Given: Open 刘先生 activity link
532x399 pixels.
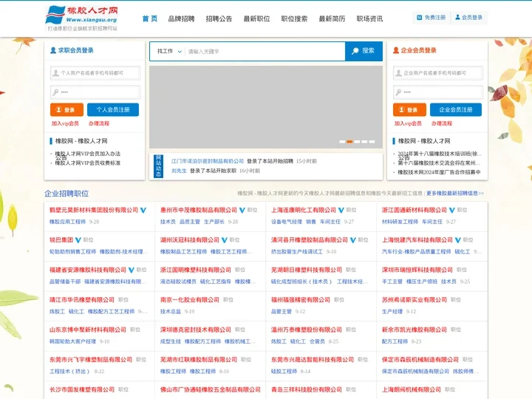Looking at the screenshot, I should click(x=179, y=171).
